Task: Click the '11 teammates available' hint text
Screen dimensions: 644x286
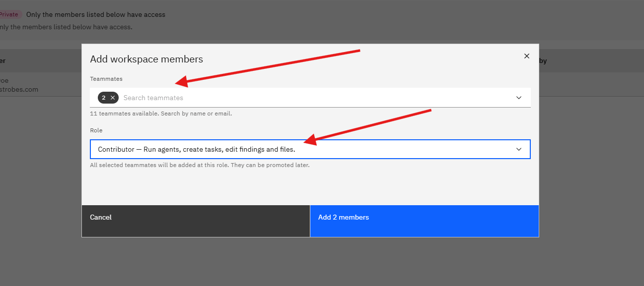Action: click(x=161, y=114)
